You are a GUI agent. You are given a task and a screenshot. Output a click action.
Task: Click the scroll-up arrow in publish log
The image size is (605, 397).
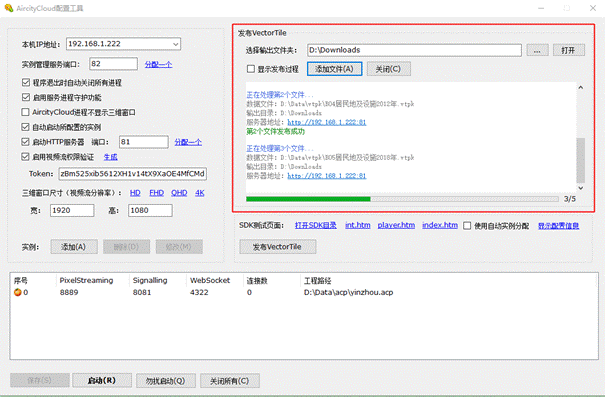(x=581, y=88)
